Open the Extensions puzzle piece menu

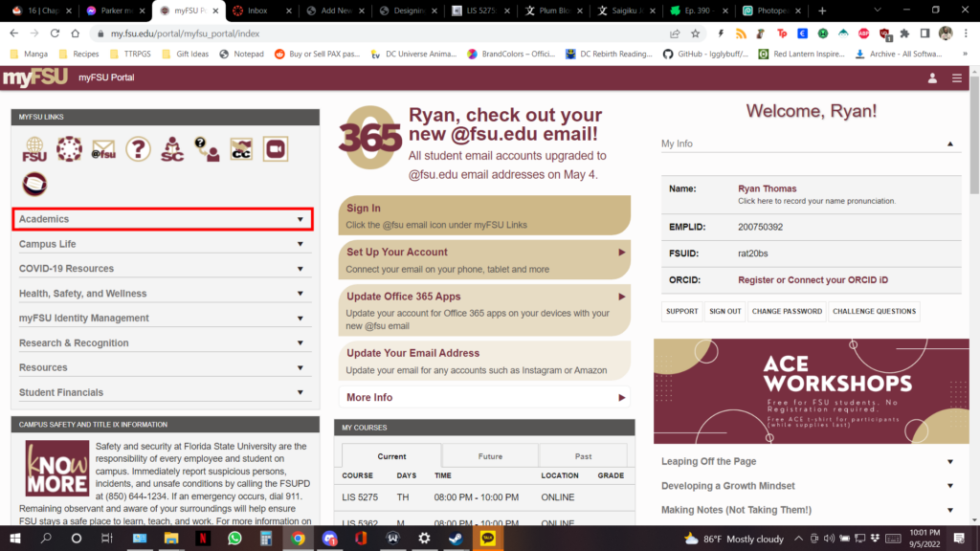(x=904, y=33)
